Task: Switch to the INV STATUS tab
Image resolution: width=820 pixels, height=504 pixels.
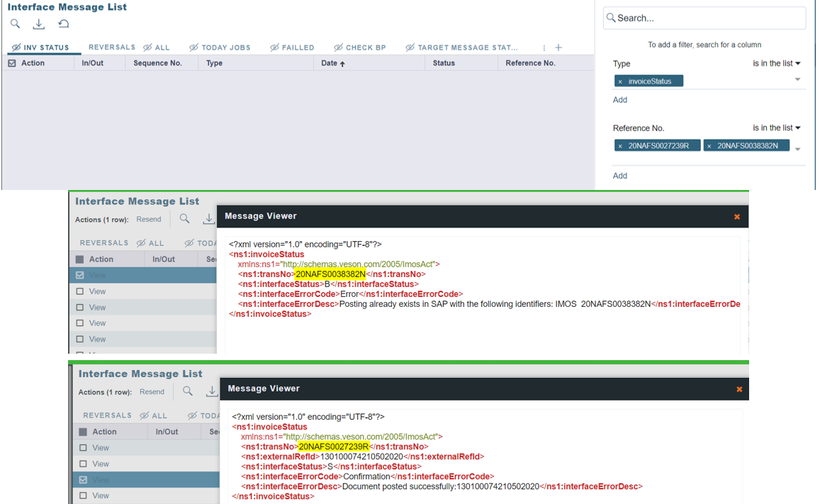Action: [41, 47]
